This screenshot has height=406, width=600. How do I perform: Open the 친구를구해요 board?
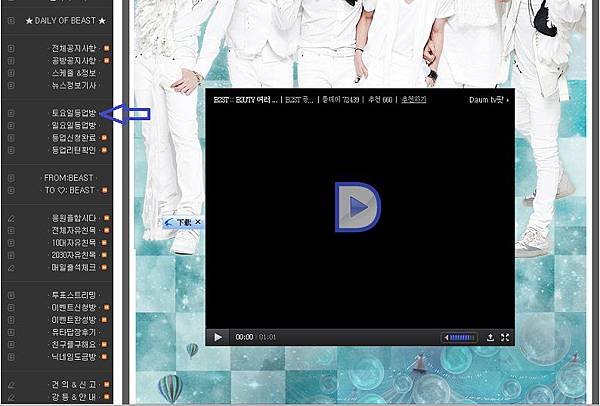(74, 344)
